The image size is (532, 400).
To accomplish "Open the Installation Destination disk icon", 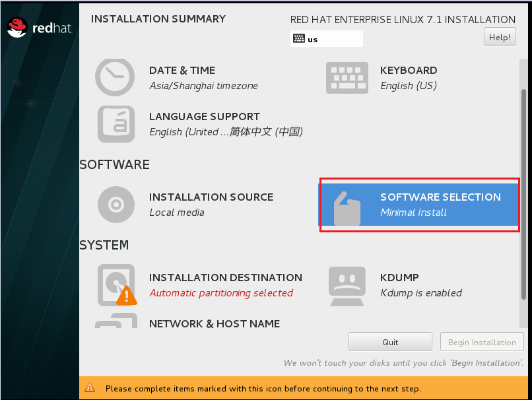I will pos(117,285).
